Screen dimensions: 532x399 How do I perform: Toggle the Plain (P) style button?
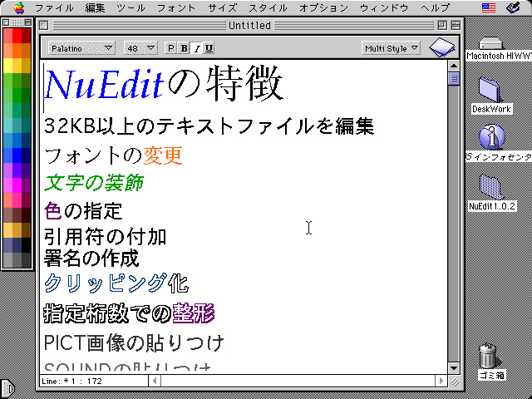point(170,48)
